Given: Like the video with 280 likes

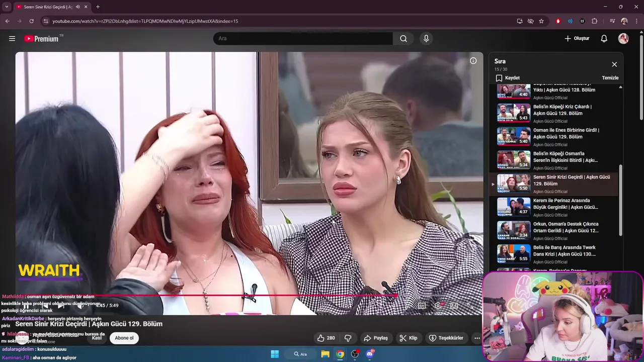Looking at the screenshot, I should coord(326,338).
